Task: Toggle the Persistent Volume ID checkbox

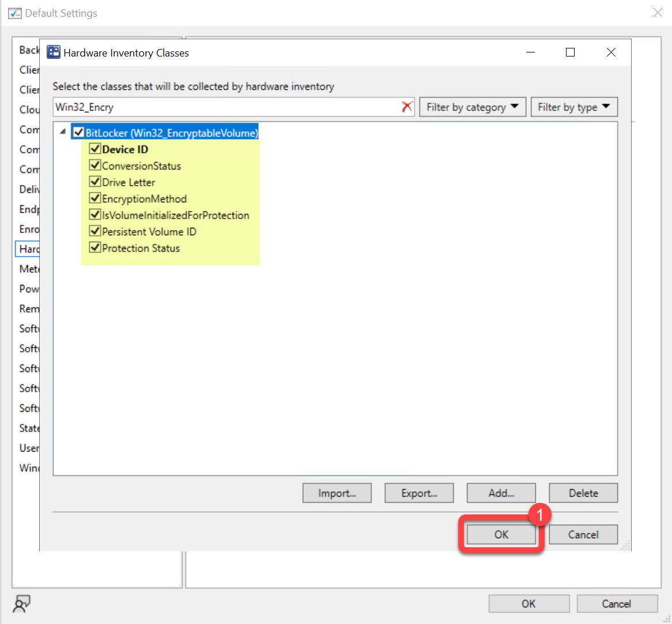Action: coord(95,231)
